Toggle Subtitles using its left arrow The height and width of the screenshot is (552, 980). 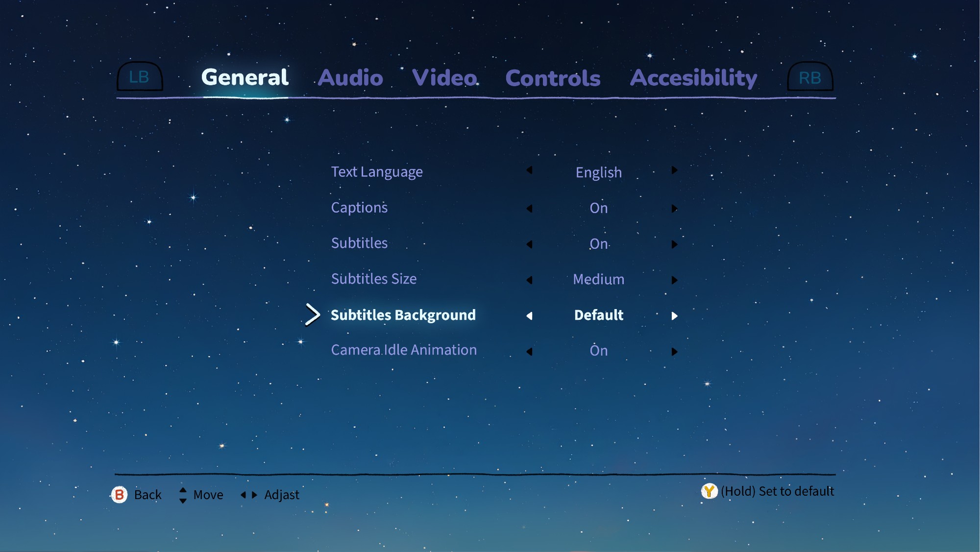coord(529,244)
